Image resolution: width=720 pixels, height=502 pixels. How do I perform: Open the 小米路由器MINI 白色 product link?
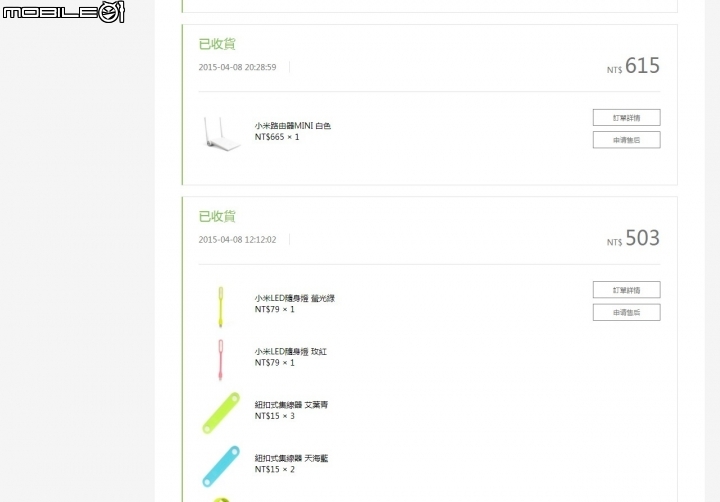[x=292, y=126]
